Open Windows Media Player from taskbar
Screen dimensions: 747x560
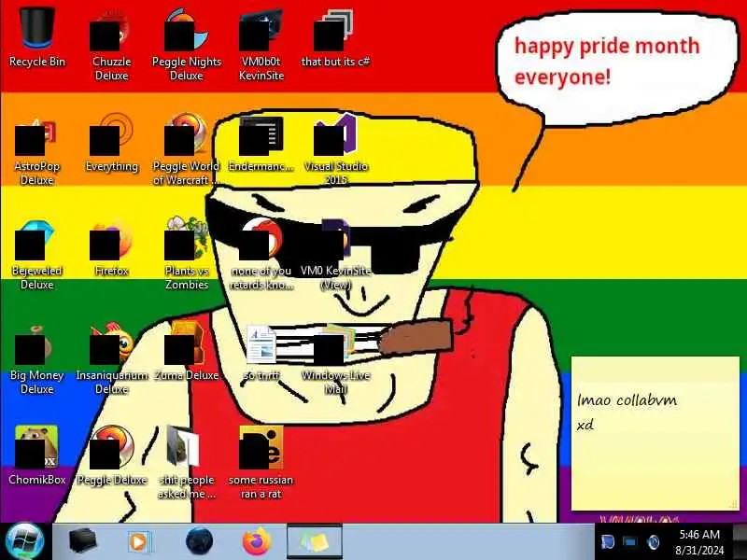139,542
